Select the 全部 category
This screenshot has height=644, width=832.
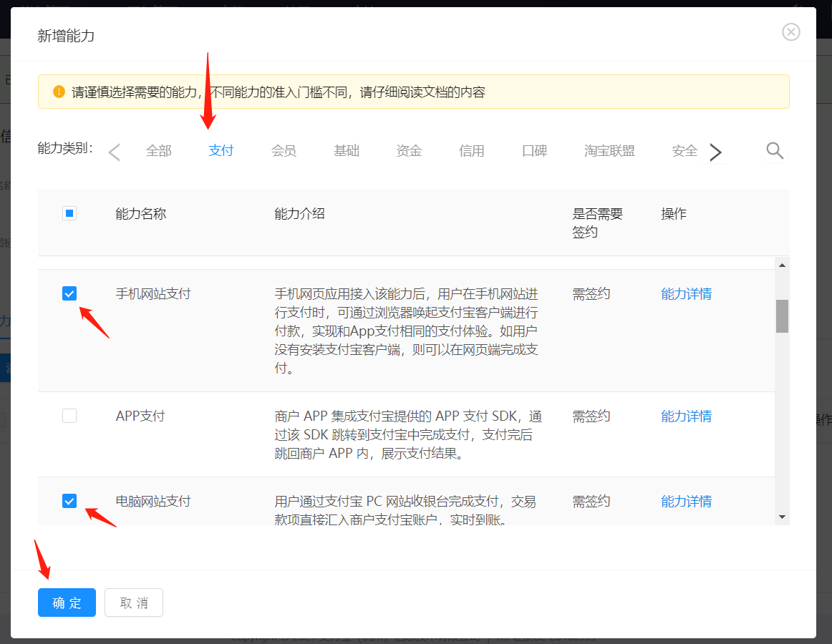tap(158, 151)
